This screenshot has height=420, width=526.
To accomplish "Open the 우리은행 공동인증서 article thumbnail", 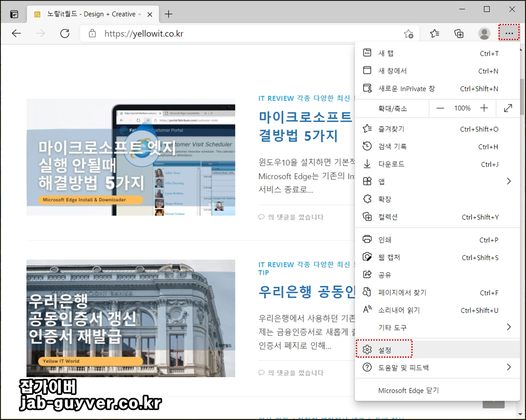I will coord(131,318).
